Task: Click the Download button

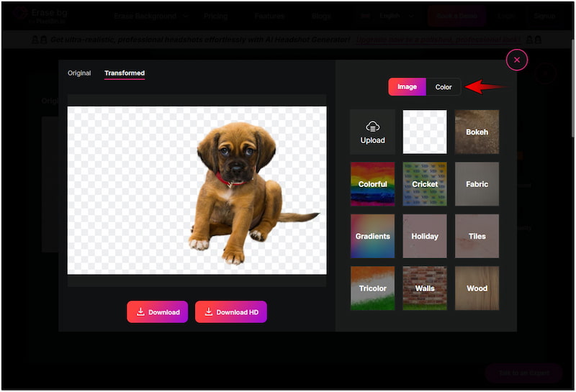Action: point(158,312)
